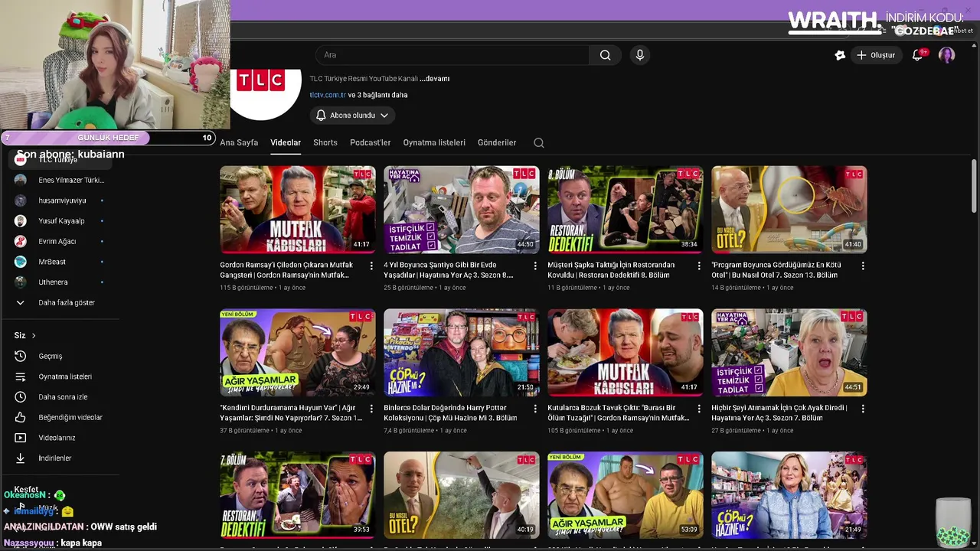Open Geçmiş history icon in sidebar

click(x=21, y=356)
